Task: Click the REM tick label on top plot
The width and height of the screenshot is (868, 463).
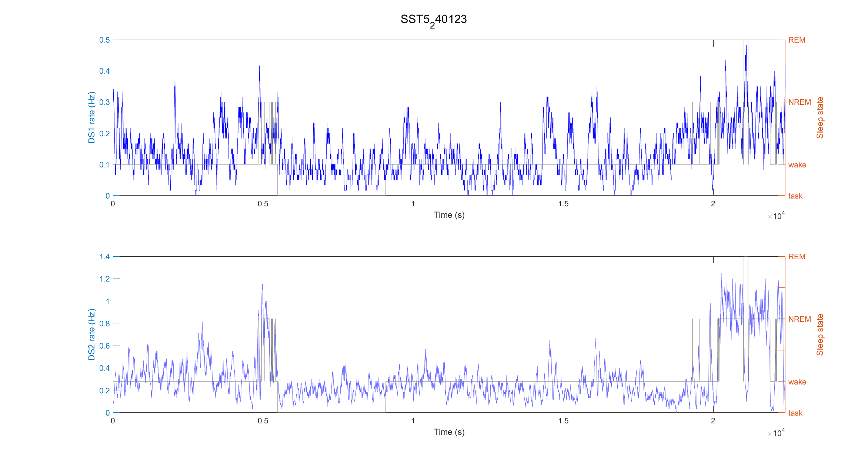Action: click(x=797, y=40)
